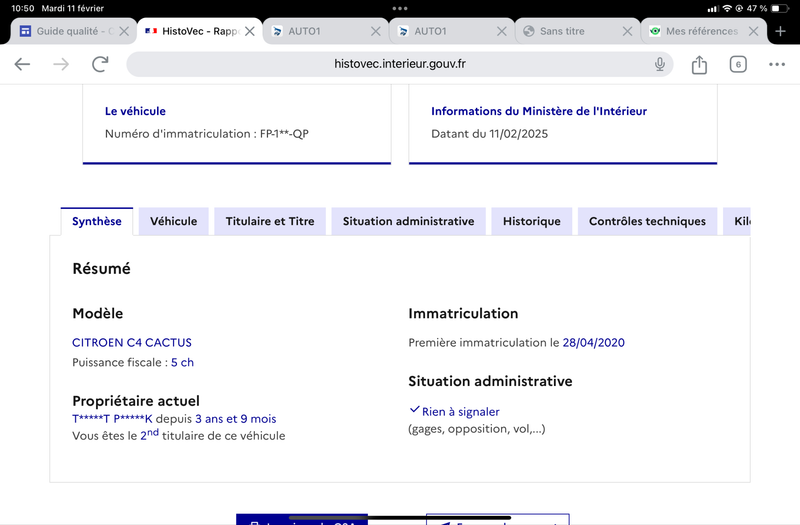
Task: Click the Datant du 11/02/2025 text
Action: (x=489, y=134)
